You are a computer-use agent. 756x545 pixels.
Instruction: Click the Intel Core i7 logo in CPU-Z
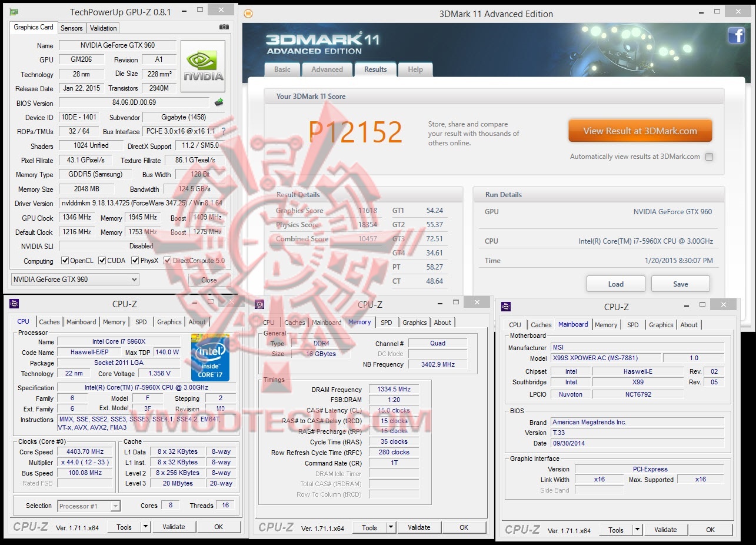point(210,357)
